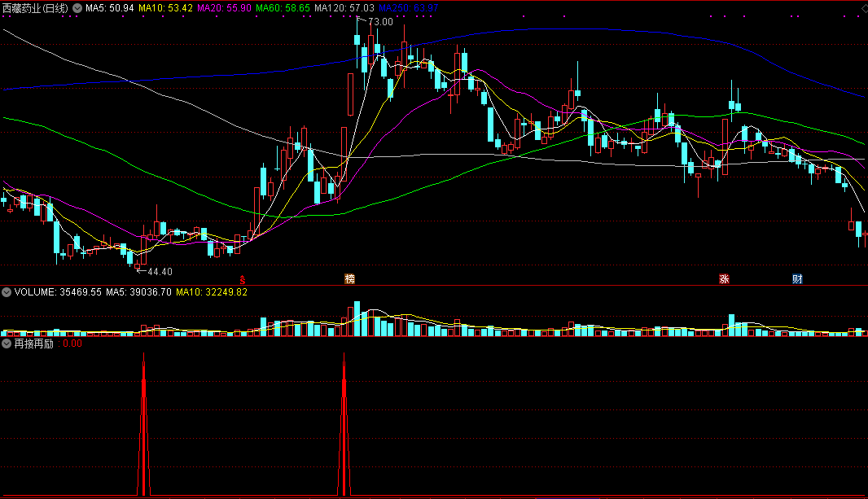
Task: Click the 73.00 high price label
Action: pos(380,22)
